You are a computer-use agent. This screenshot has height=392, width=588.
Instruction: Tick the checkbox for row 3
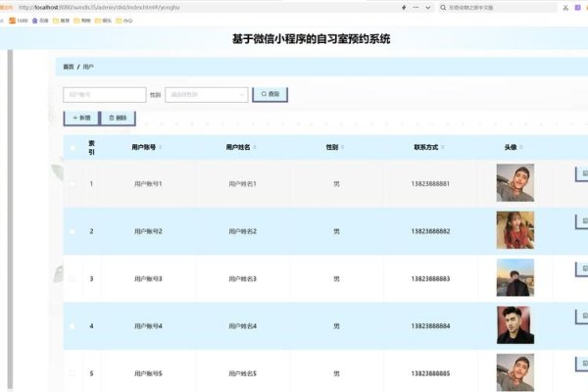coord(73,278)
